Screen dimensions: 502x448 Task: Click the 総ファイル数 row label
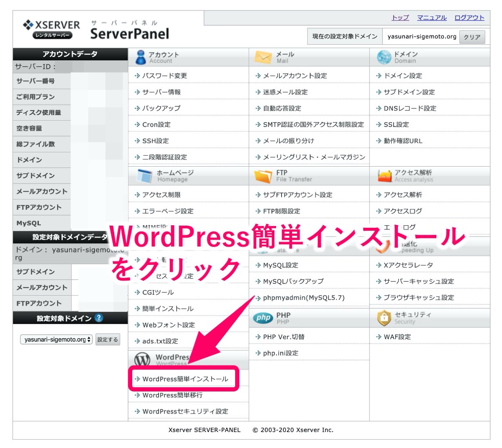(x=36, y=144)
